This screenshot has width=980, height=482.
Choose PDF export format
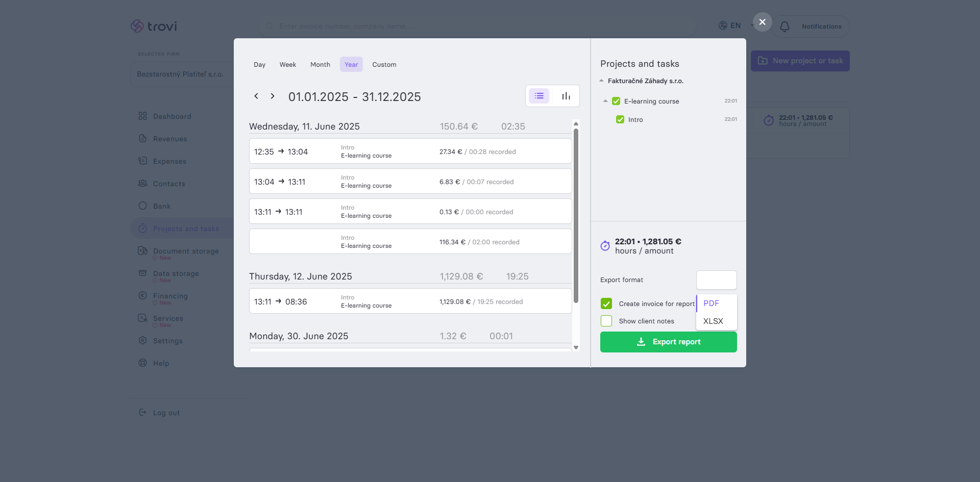717,303
